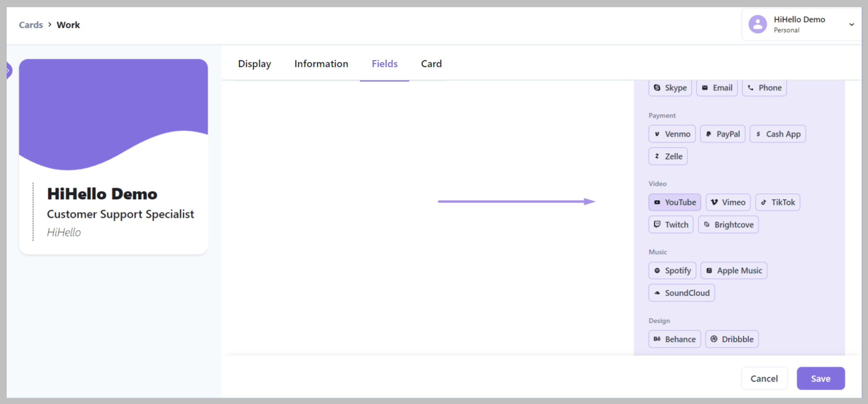Click Customer Support Specialist title text
The width and height of the screenshot is (868, 404).
[x=120, y=214]
